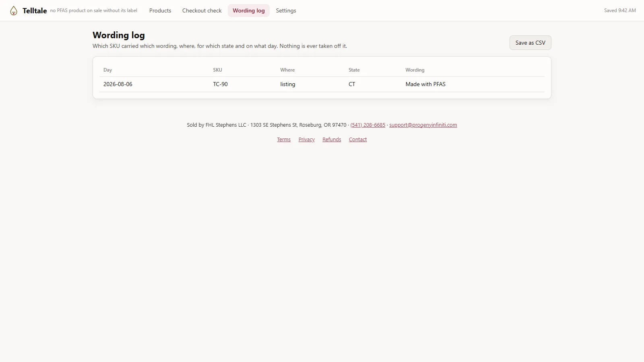Image resolution: width=644 pixels, height=362 pixels.
Task: Call the (541) 208-6685 phone link
Action: (368, 125)
